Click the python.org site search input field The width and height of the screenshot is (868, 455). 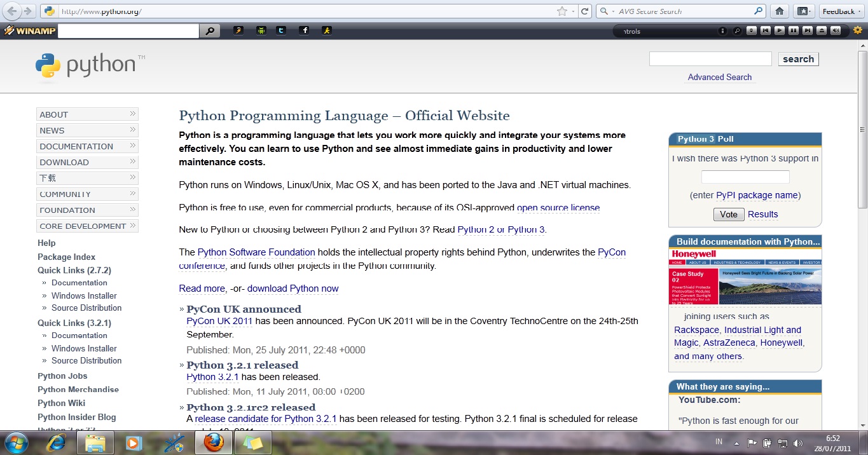[710, 58]
